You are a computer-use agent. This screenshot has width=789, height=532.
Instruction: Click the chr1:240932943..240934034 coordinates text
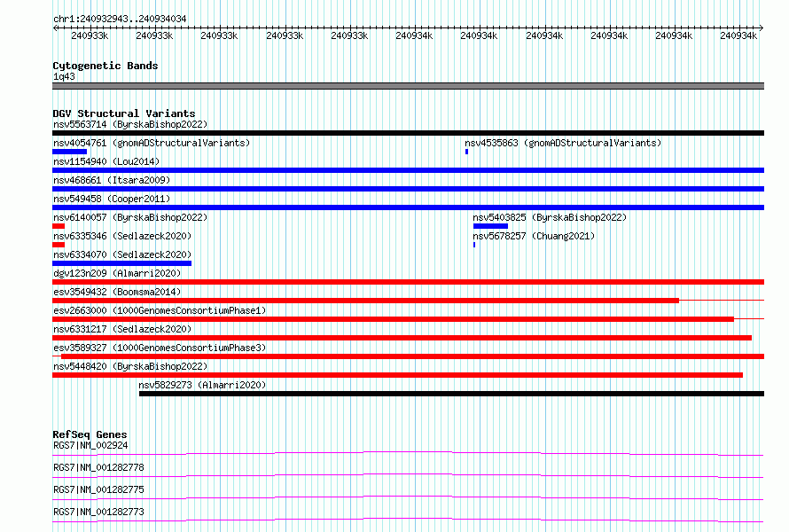[120, 19]
